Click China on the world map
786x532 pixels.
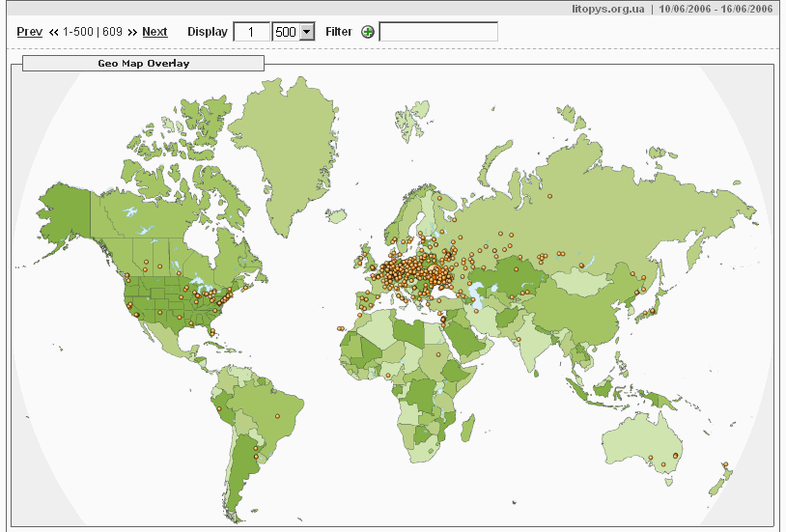pos(579,309)
